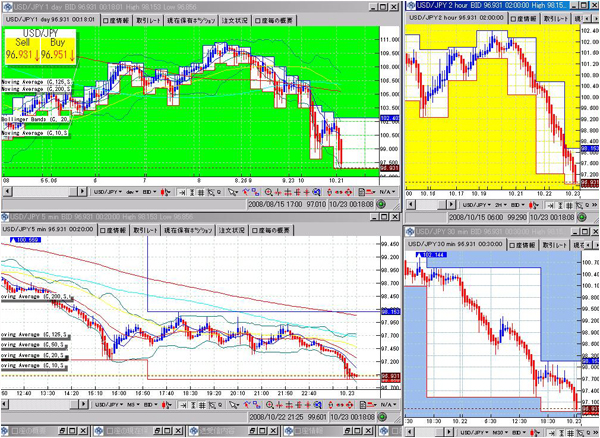Select the 取引レート tab in 30 min chart window

pyautogui.click(x=554, y=245)
